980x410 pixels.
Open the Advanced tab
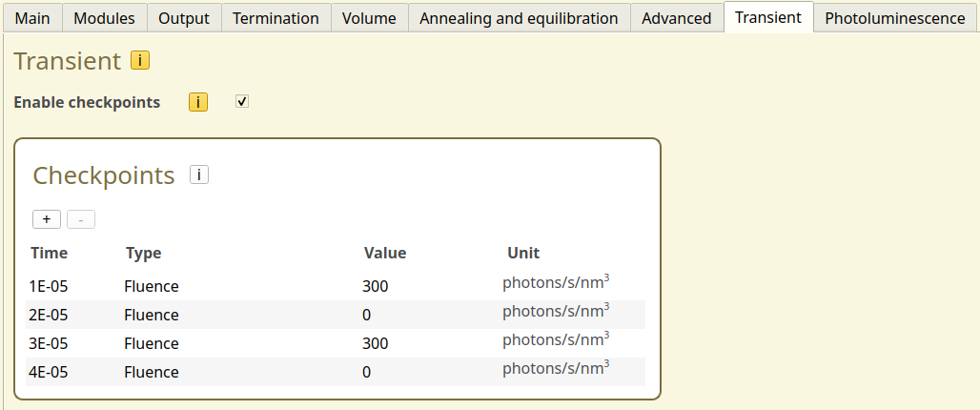pos(676,18)
